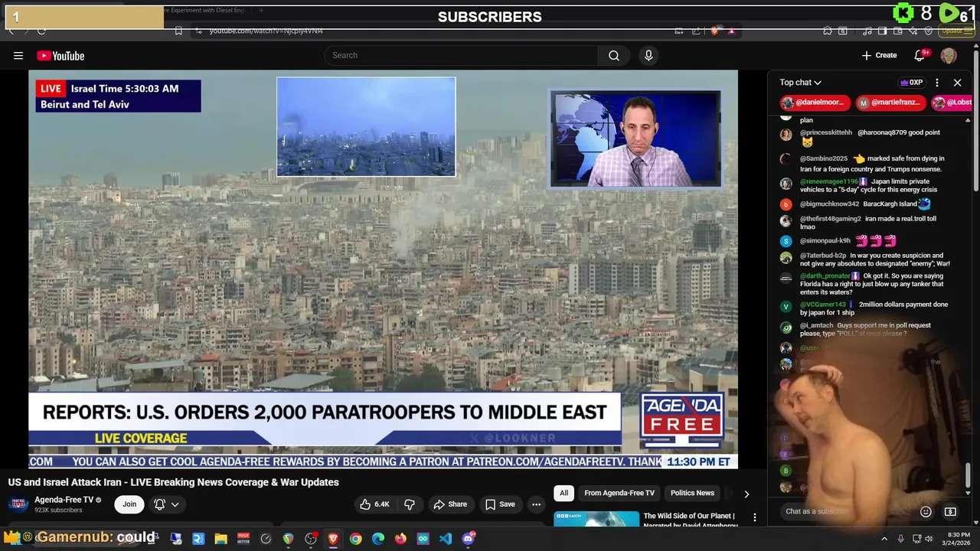Viewport: 980px width, 551px height.
Task: Open The Wild Side of Our Planet thumbnail
Action: (x=596, y=520)
